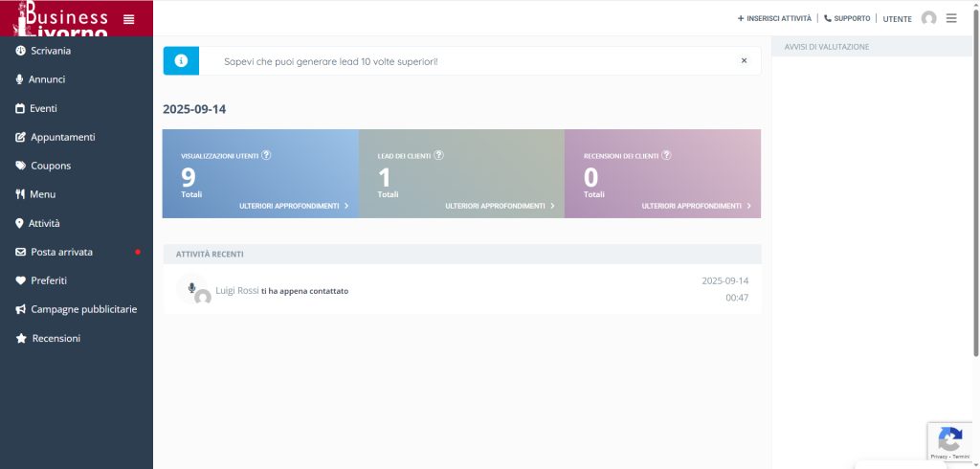
Task: Click Inserisci Attività button
Action: pos(774,18)
